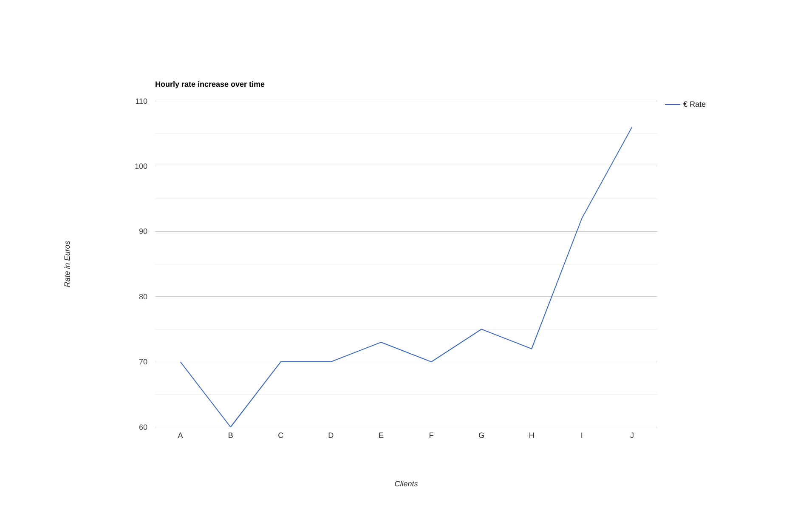Click the y-axis value 100

tap(141, 166)
